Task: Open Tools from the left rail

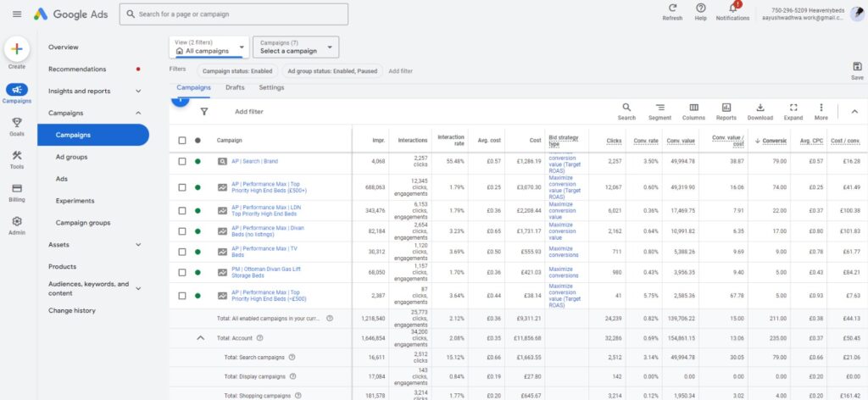Action: (17, 156)
